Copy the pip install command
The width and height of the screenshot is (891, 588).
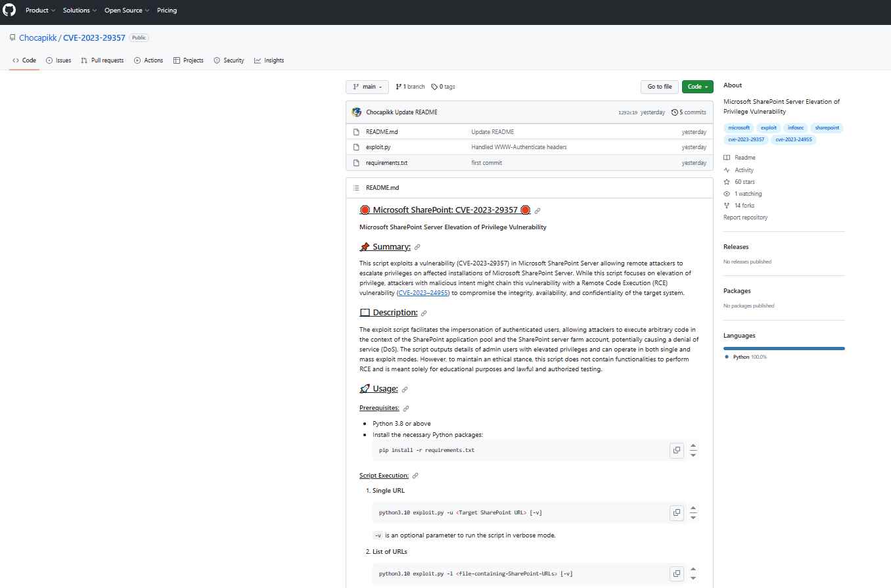tap(676, 451)
